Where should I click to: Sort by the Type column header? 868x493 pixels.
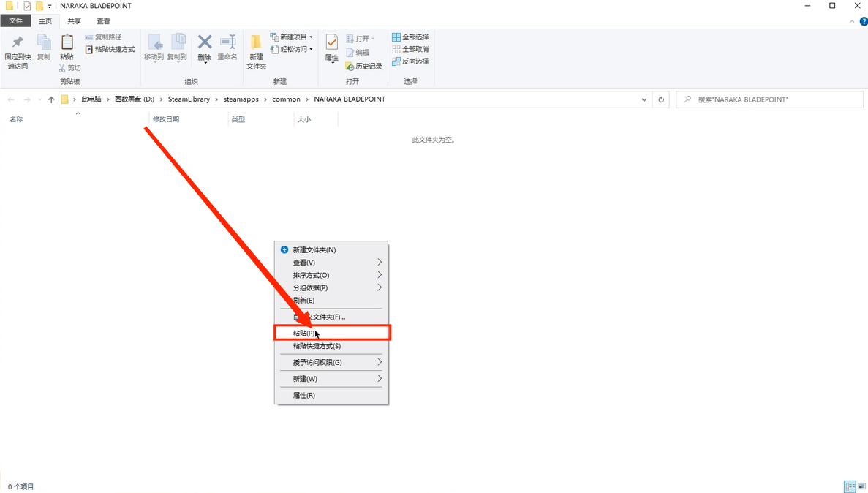[261, 119]
